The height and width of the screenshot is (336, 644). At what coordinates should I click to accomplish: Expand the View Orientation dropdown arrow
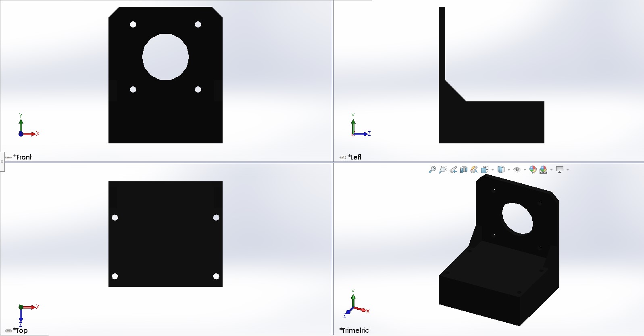(492, 170)
